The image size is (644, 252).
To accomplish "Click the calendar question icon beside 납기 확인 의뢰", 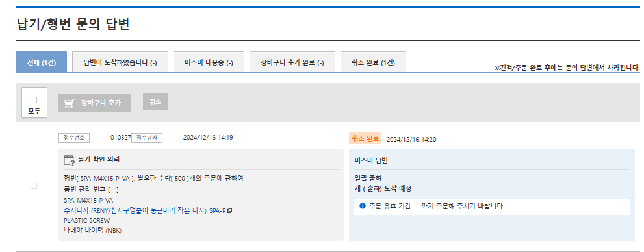I will [69, 160].
